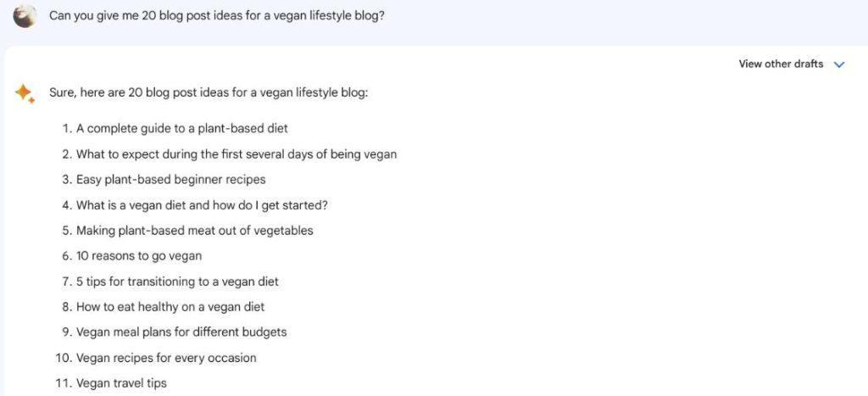Select idea 2 about first several days vegan
Viewport: 868px width, 396px height.
tap(236, 154)
